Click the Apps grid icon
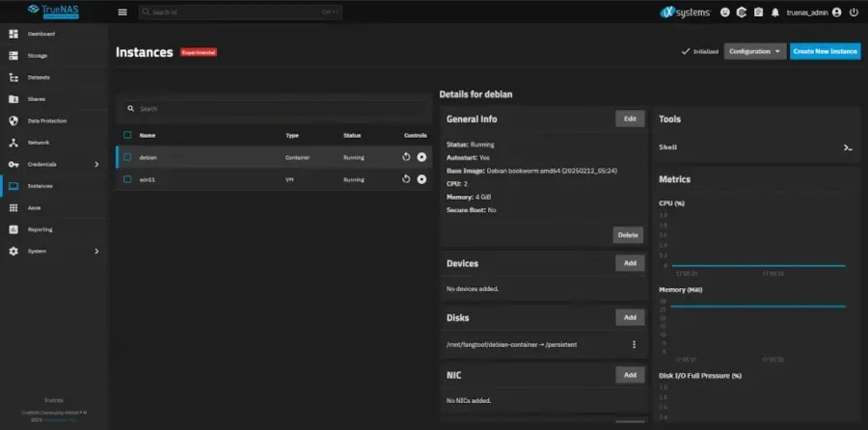 click(x=14, y=208)
